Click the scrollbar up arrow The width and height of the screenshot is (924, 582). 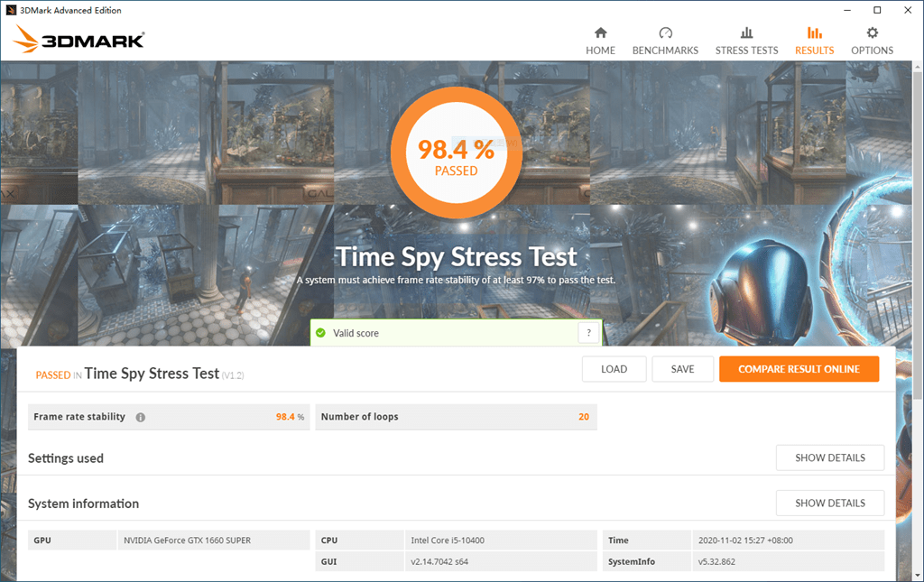tap(918, 66)
